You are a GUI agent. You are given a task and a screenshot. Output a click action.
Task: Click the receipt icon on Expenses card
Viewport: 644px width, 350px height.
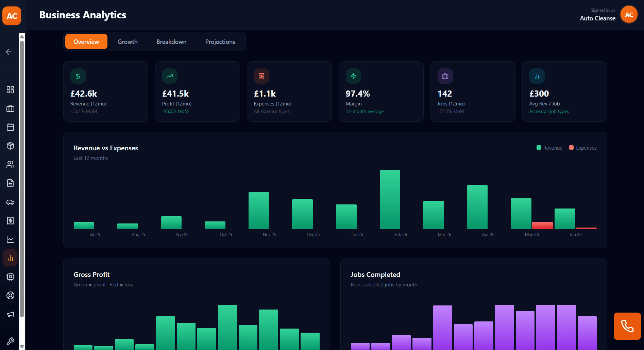[x=261, y=76]
